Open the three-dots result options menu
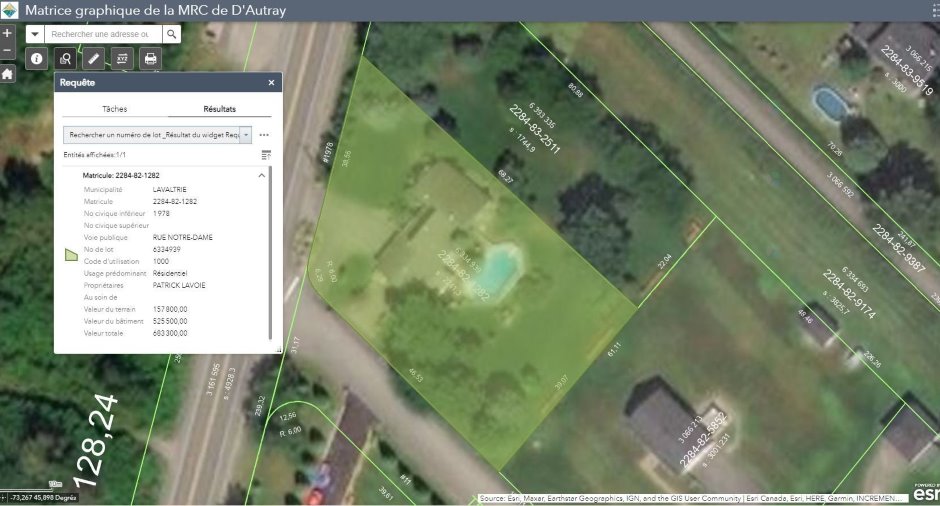This screenshot has height=506, width=940. point(264,135)
